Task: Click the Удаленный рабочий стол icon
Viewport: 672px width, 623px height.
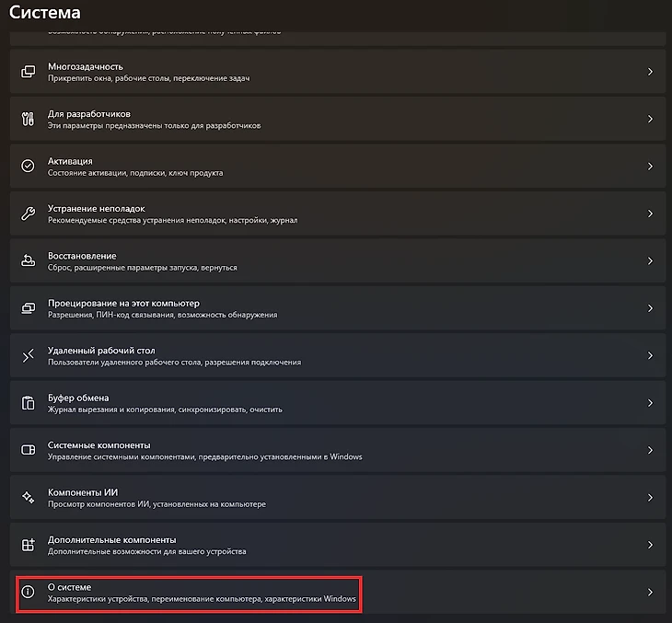Action: (28, 355)
